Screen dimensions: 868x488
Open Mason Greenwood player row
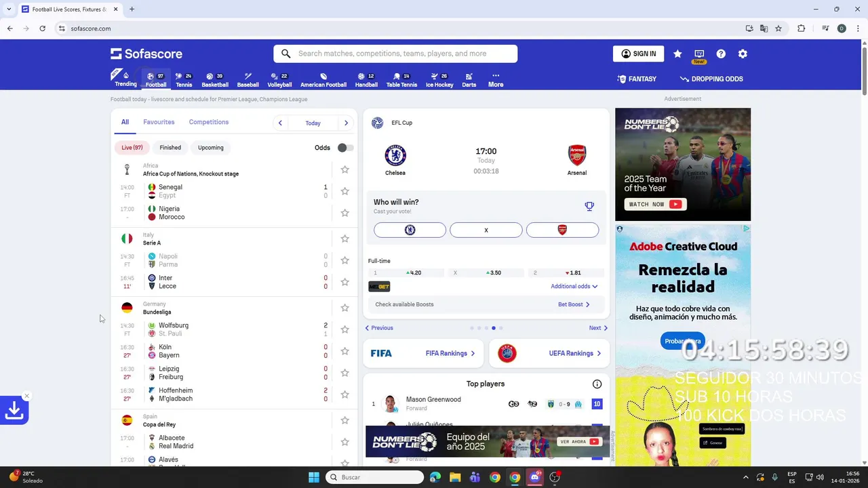click(486, 404)
